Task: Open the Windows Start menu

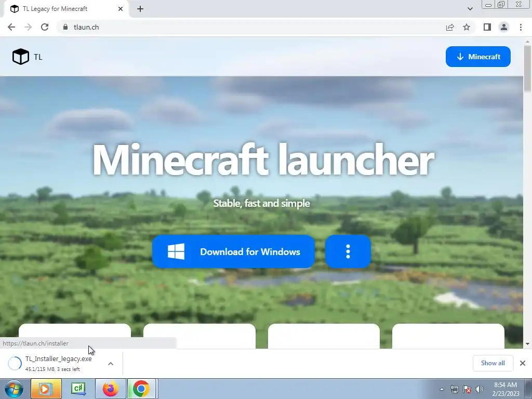Action: pyautogui.click(x=14, y=389)
